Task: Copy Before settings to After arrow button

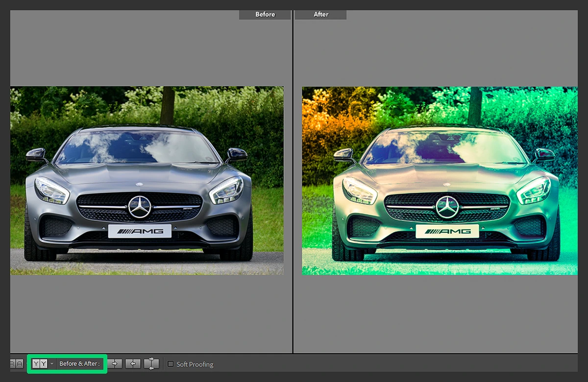Action: click(115, 364)
